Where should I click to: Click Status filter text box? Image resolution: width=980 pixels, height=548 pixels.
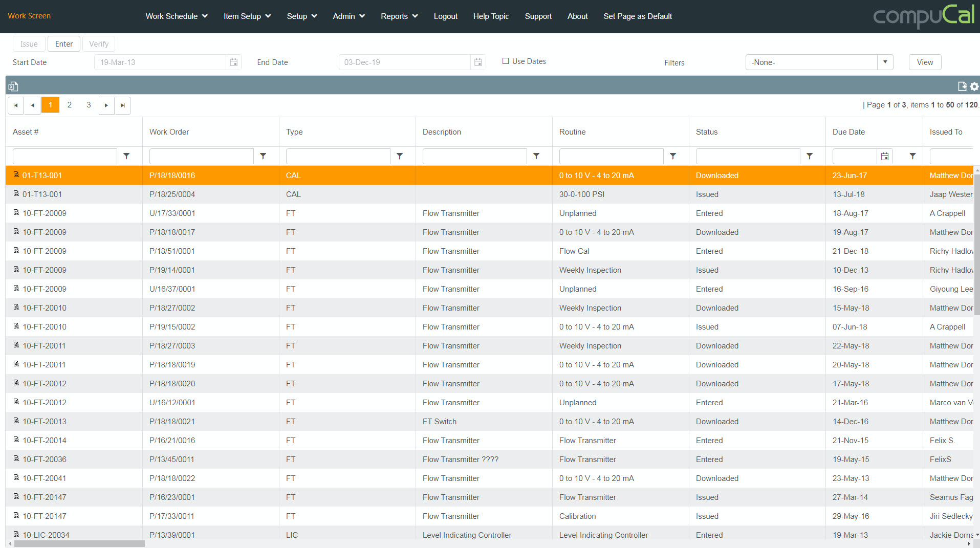(x=748, y=156)
